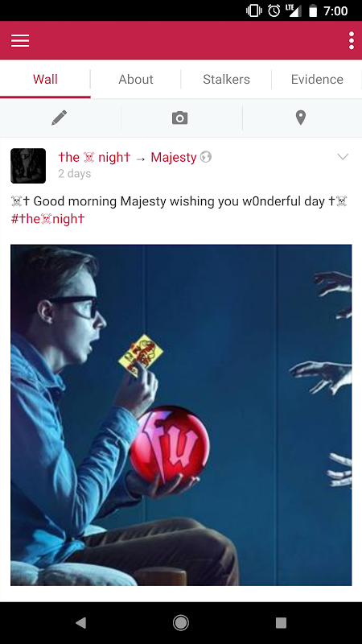
Task: Open the posted image with red ball
Action: tap(181, 415)
